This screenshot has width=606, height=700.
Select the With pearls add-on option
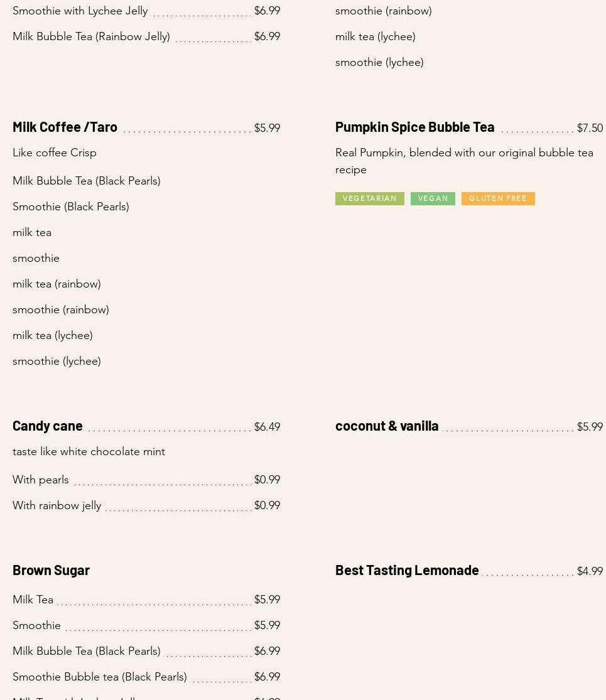[x=41, y=480]
